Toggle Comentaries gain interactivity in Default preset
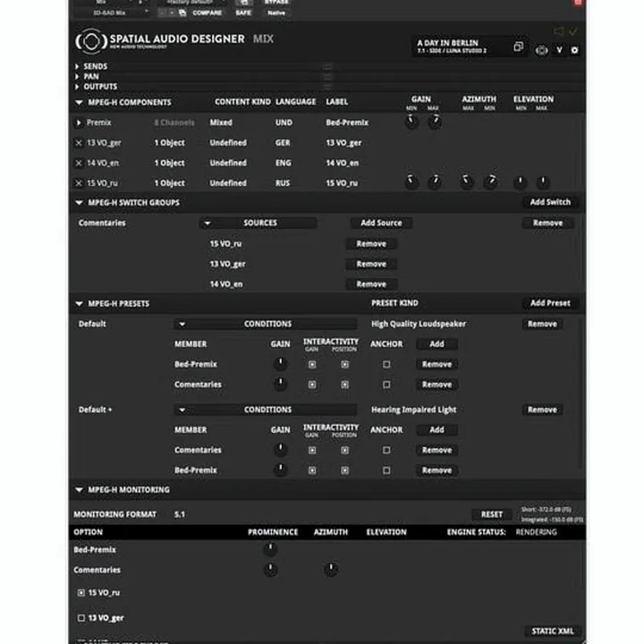The width and height of the screenshot is (644, 644). tap(312, 385)
